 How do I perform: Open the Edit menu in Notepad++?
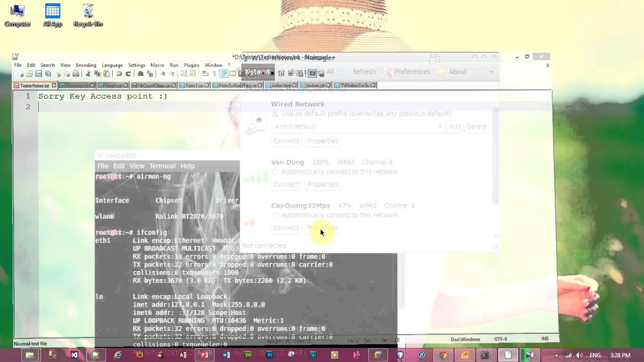coord(31,65)
